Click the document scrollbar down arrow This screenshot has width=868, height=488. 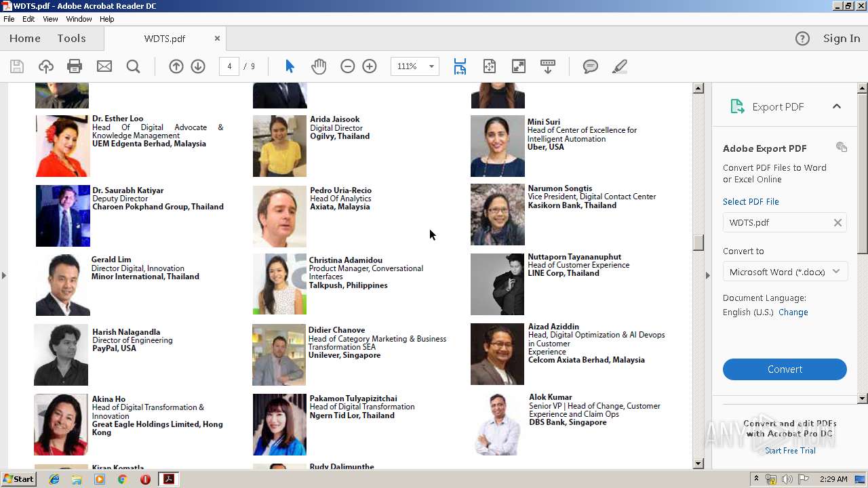(x=698, y=464)
